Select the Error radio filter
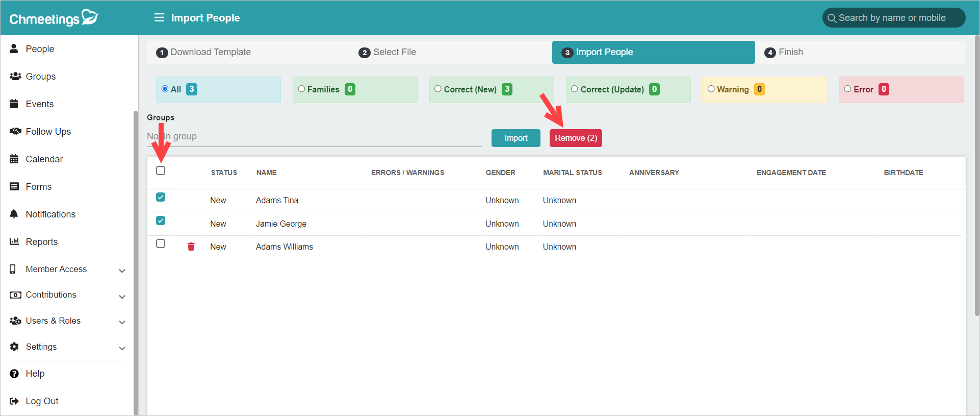Screen dimensions: 980x416 pyautogui.click(x=847, y=89)
